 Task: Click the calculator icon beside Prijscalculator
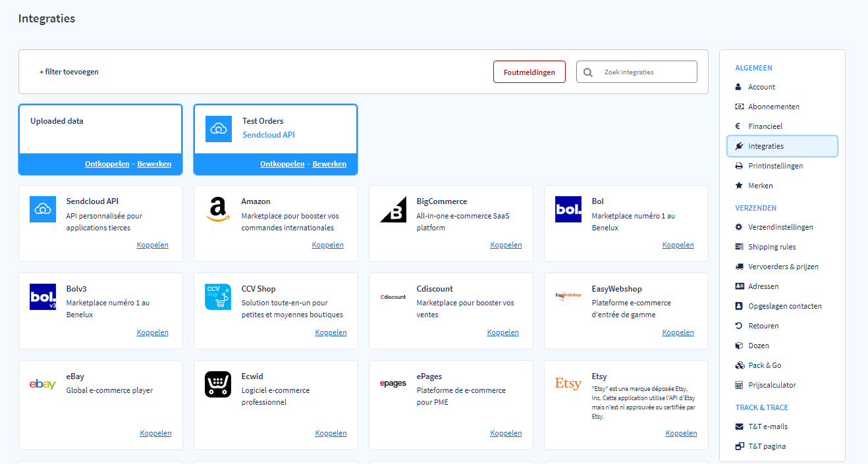[739, 385]
